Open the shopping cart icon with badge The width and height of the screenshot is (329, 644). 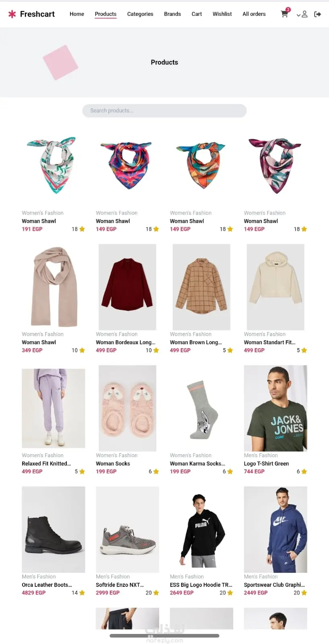click(x=285, y=13)
